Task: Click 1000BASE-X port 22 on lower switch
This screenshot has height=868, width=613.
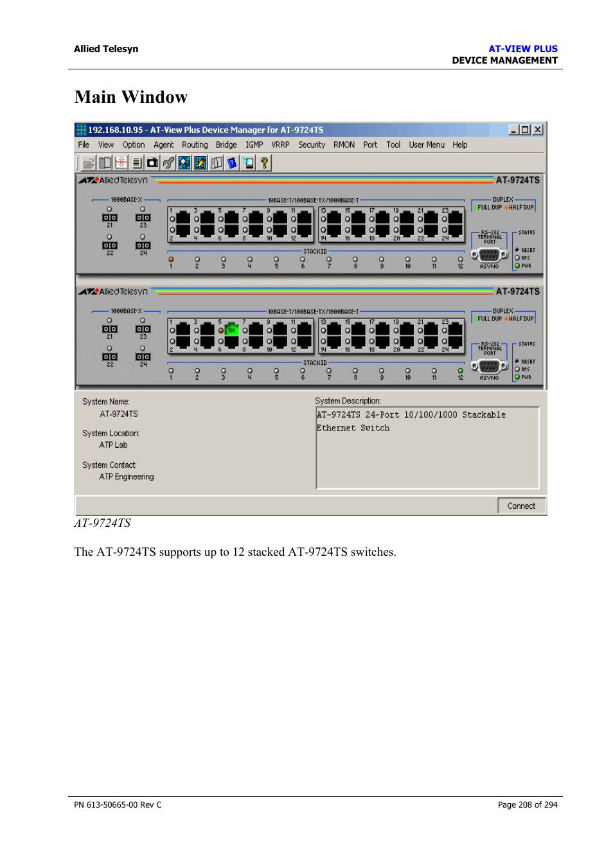Action: click(x=110, y=357)
